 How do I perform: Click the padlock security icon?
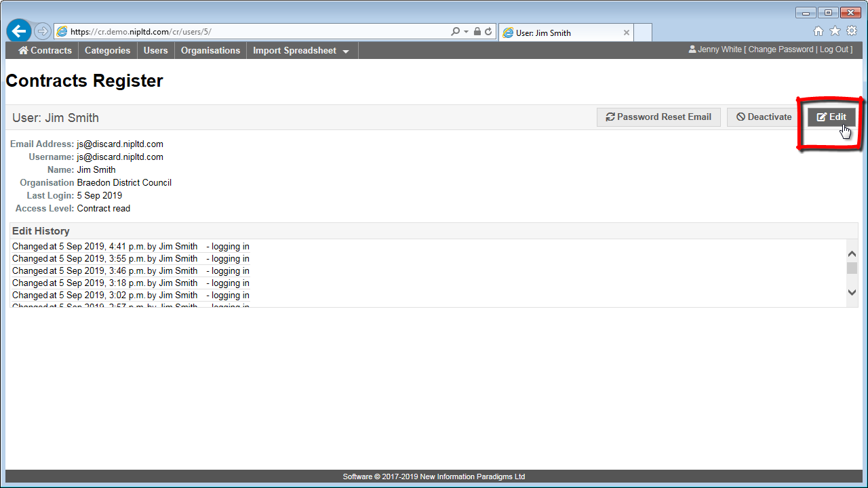[477, 31]
